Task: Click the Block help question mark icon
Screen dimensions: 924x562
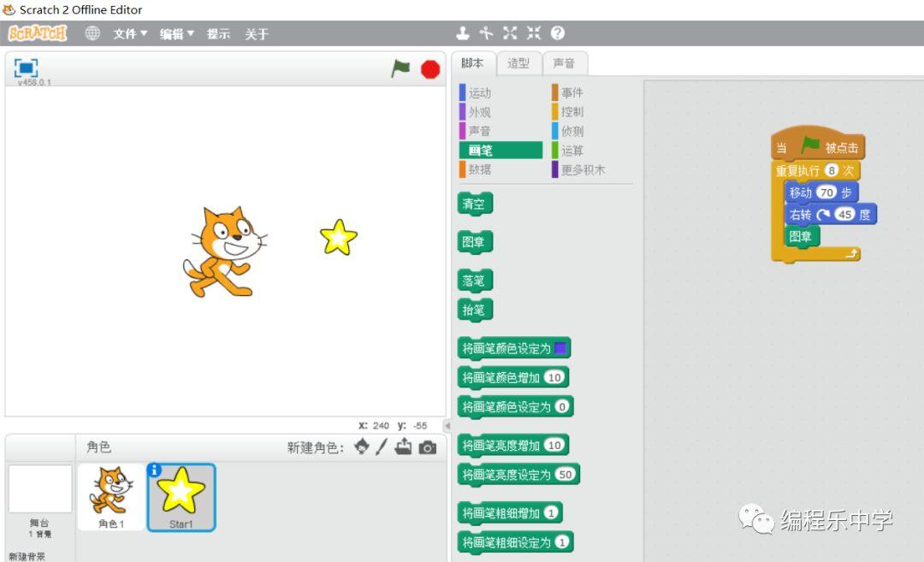Action: click(x=558, y=33)
